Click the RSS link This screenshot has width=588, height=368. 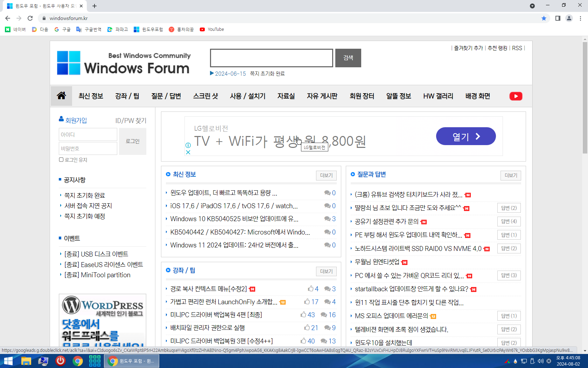click(517, 48)
